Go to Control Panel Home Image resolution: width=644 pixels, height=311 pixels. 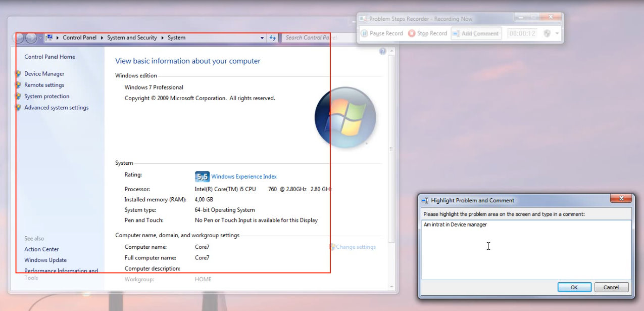pos(49,57)
